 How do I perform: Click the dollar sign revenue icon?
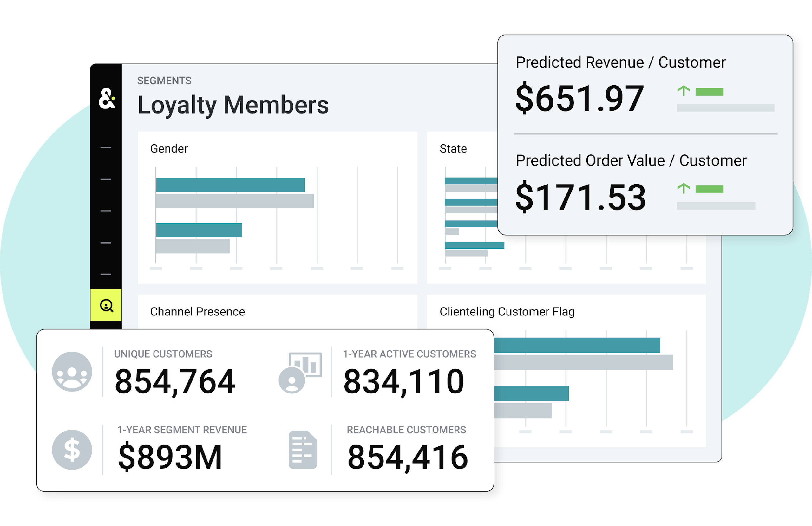coord(72,450)
